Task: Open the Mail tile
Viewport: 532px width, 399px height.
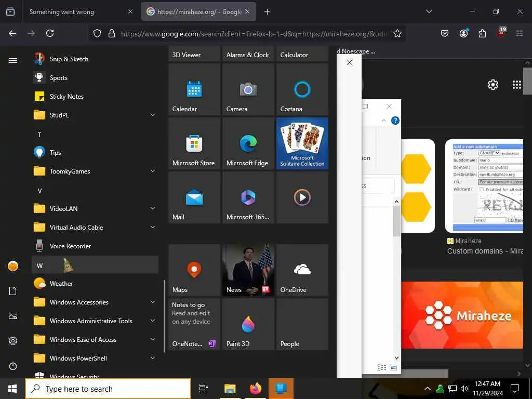Action: coord(194,197)
